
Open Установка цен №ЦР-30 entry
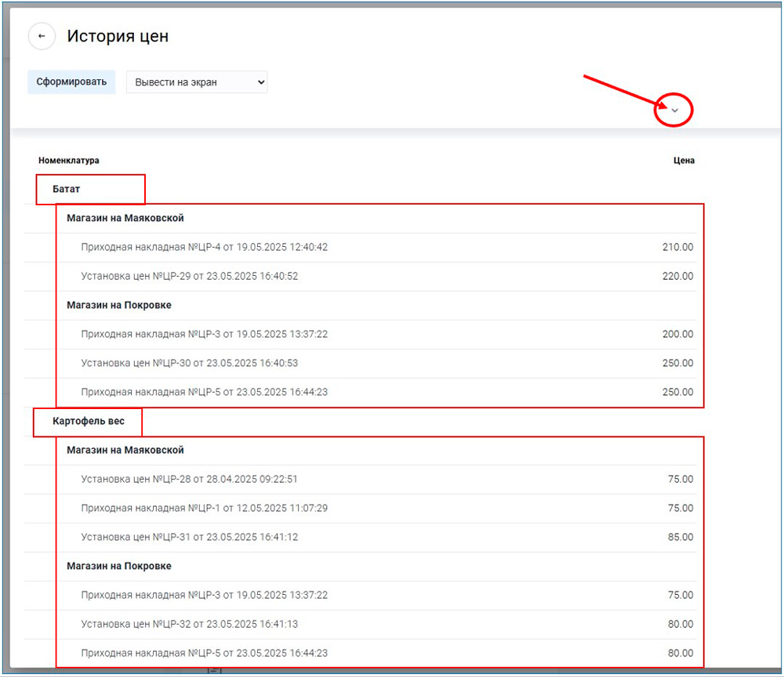(x=189, y=364)
